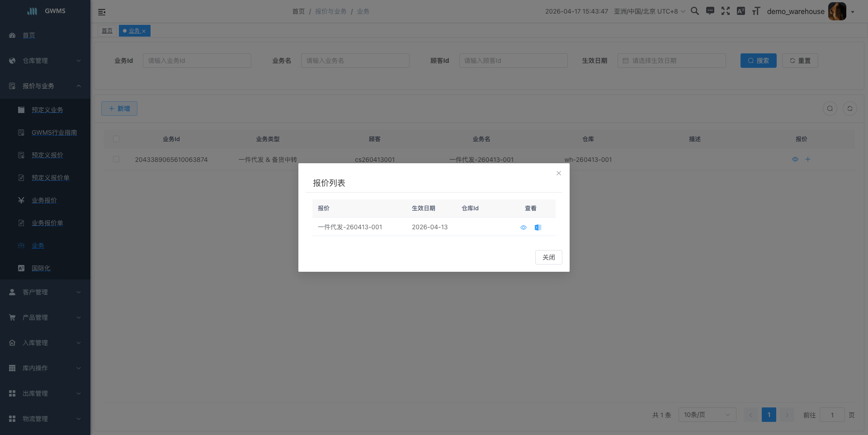Toggle fullscreen mode icon

tap(726, 11)
